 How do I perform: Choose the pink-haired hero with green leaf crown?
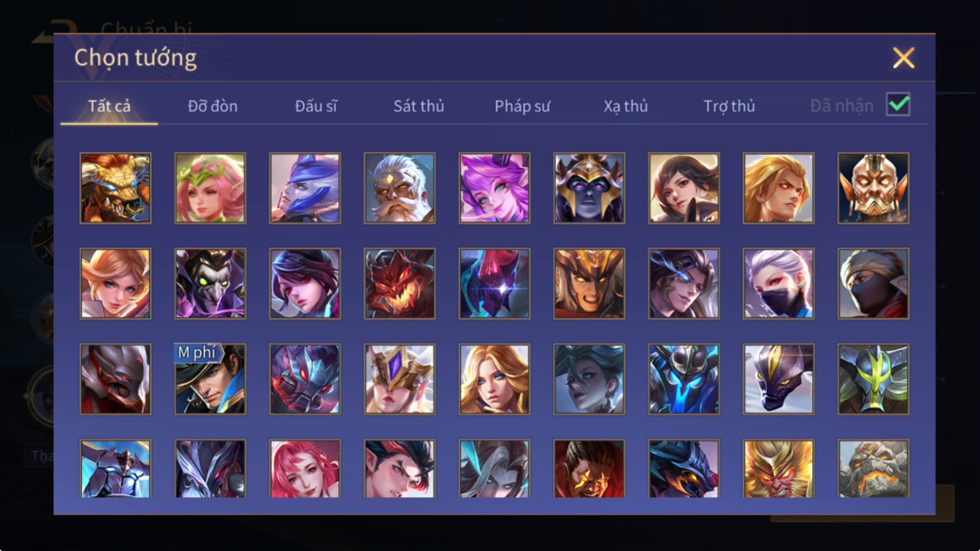click(x=210, y=188)
